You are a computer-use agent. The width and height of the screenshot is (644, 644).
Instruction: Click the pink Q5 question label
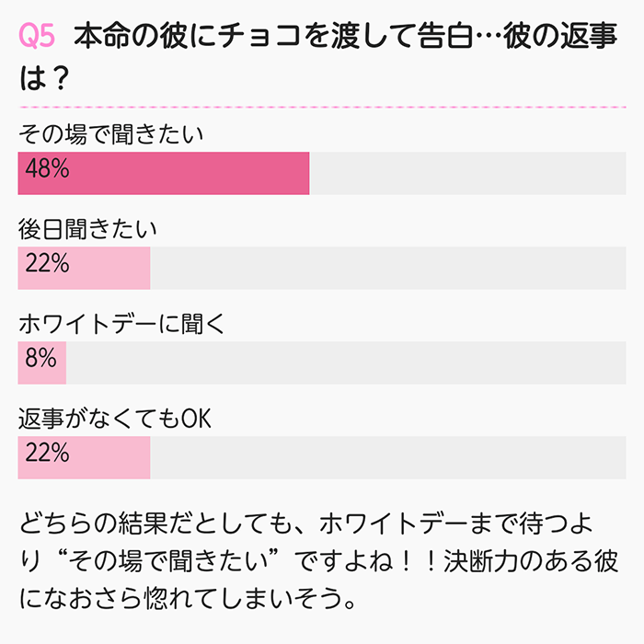37,36
